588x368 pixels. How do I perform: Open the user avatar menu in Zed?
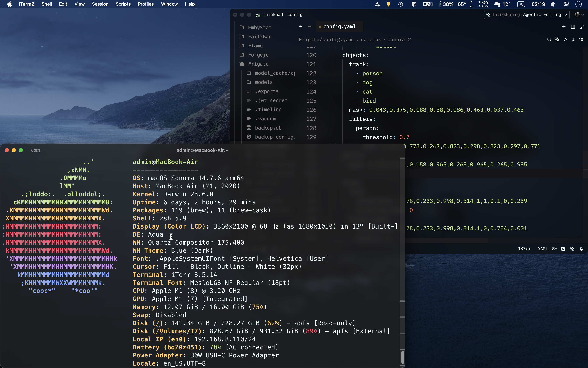[579, 15]
